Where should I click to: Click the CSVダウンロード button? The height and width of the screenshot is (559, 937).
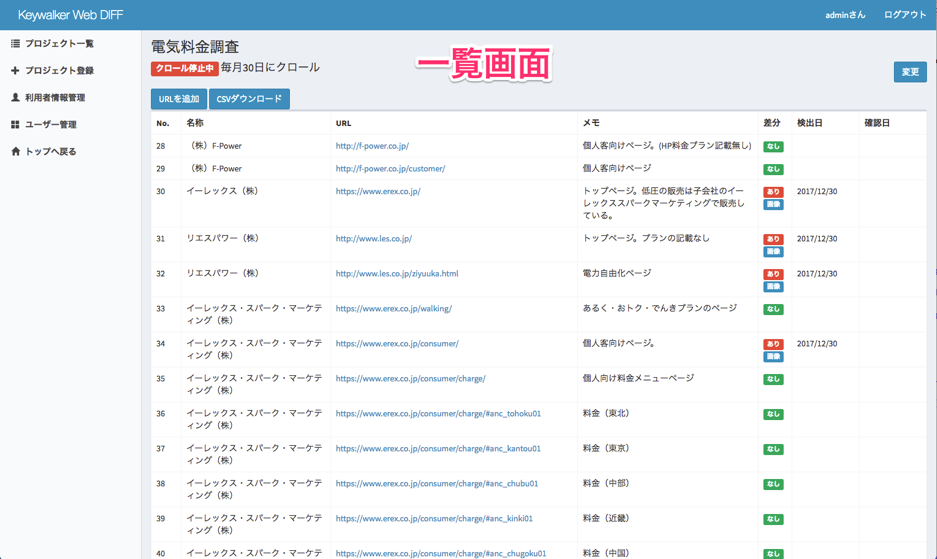pos(249,99)
